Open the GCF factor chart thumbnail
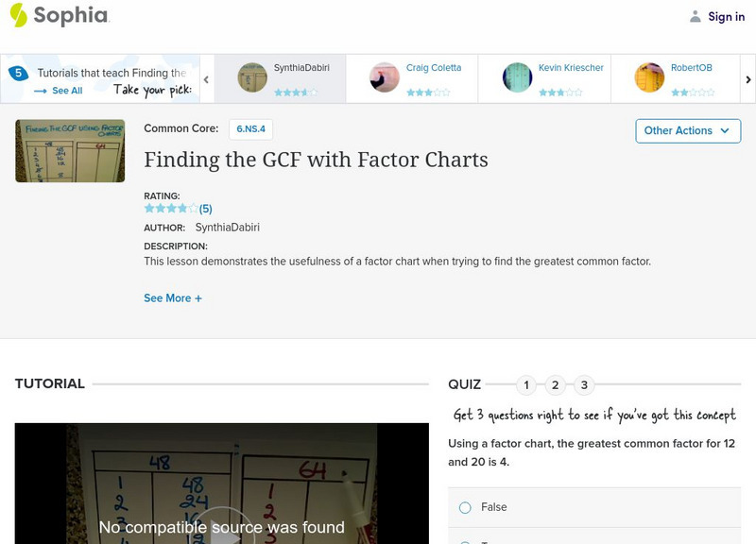756x544 pixels. tap(70, 150)
